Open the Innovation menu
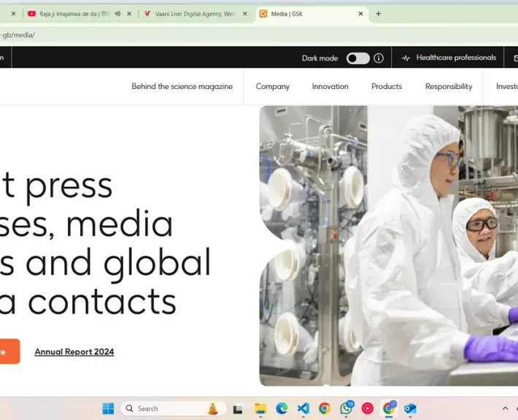518x420 pixels. 330,87
